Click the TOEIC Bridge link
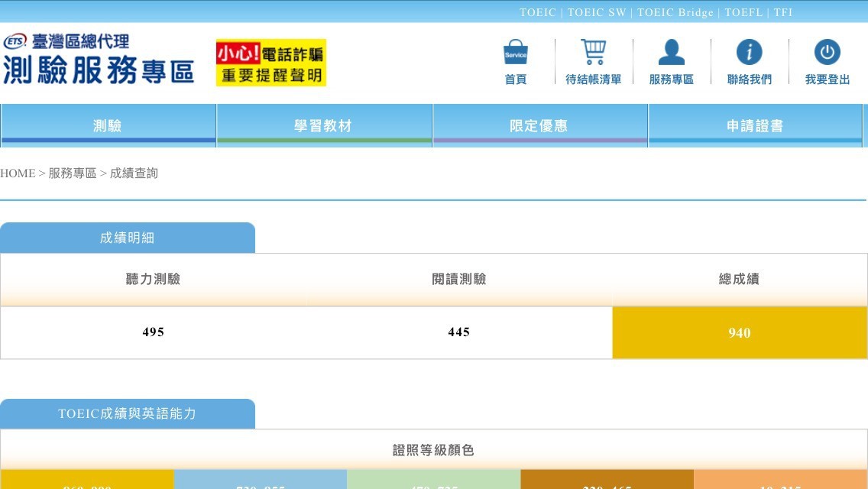Screen dimensions: 868x489 (x=675, y=12)
